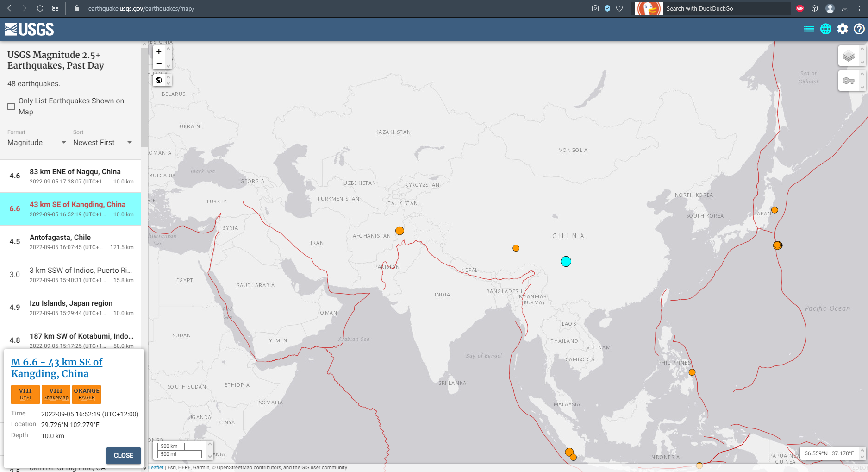
Task: Zoom in on the map
Action: coord(159,51)
